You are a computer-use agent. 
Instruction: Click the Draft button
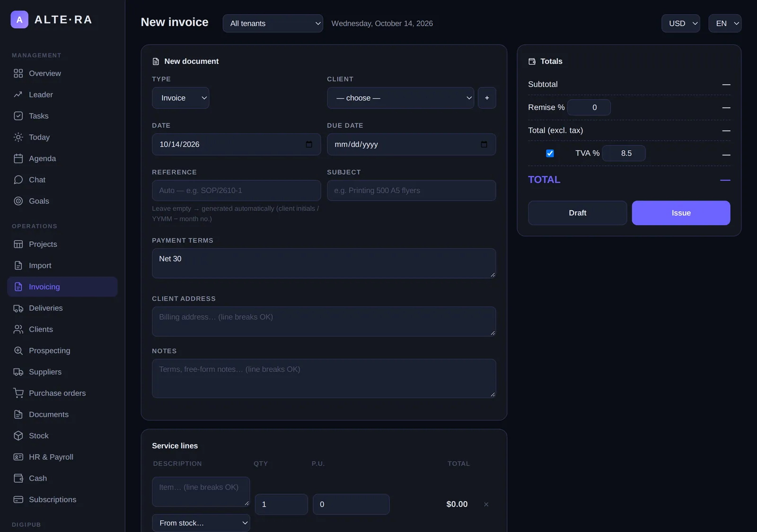(x=578, y=213)
